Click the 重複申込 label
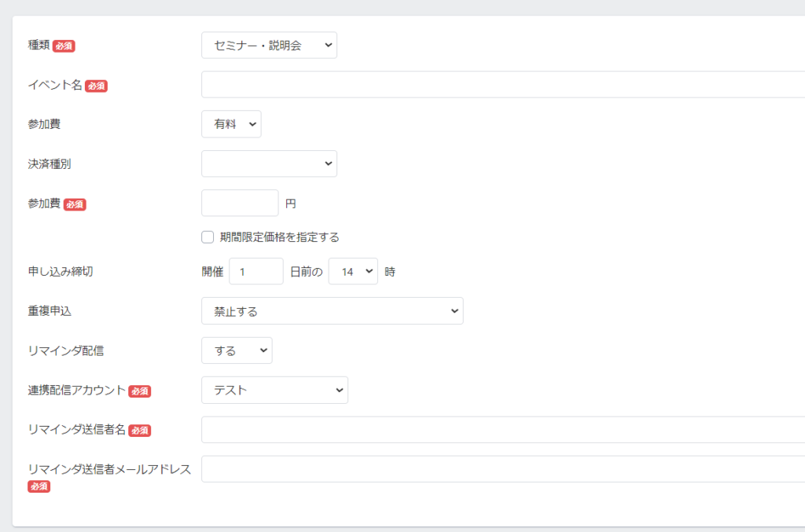This screenshot has height=532, width=805. coord(50,311)
